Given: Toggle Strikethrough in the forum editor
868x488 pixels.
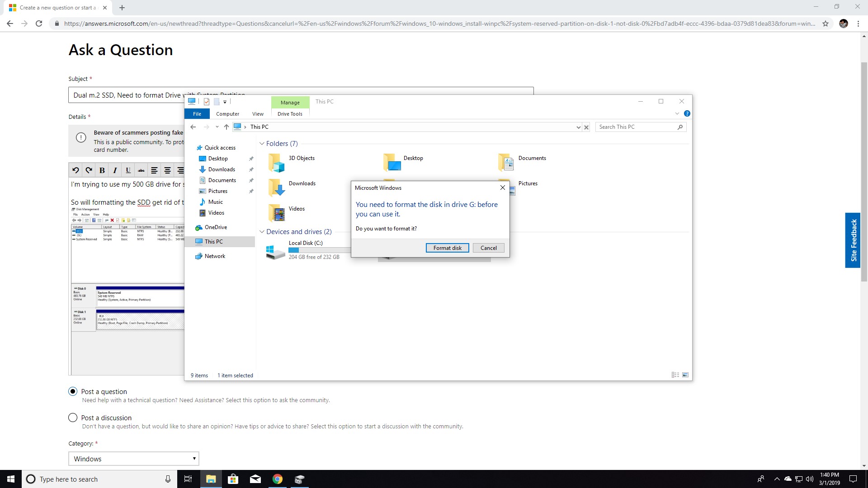Looking at the screenshot, I should click(x=141, y=170).
